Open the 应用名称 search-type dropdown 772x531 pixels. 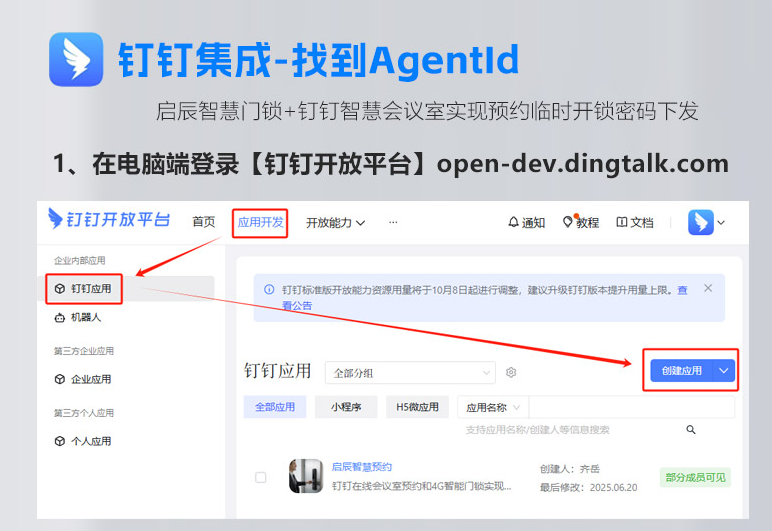coord(493,407)
